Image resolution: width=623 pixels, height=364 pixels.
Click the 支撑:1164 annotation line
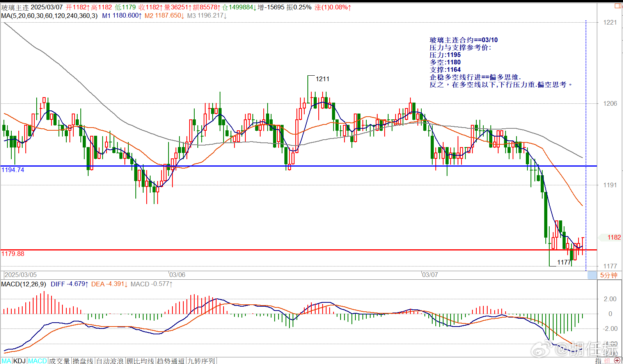[x=445, y=70]
